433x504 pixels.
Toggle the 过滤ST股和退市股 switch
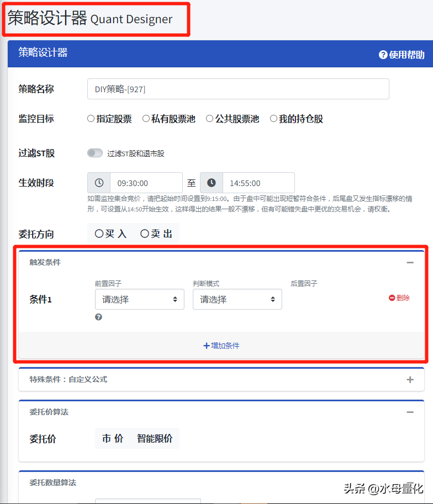click(x=95, y=153)
